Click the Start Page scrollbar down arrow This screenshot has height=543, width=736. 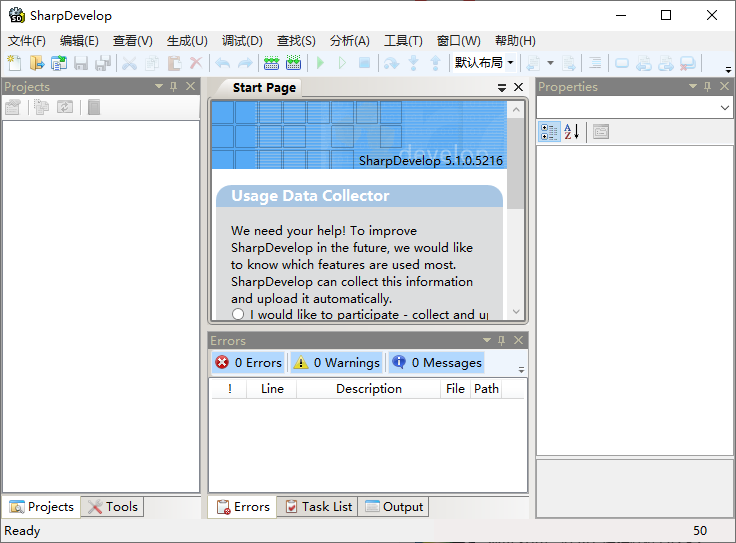(516, 312)
